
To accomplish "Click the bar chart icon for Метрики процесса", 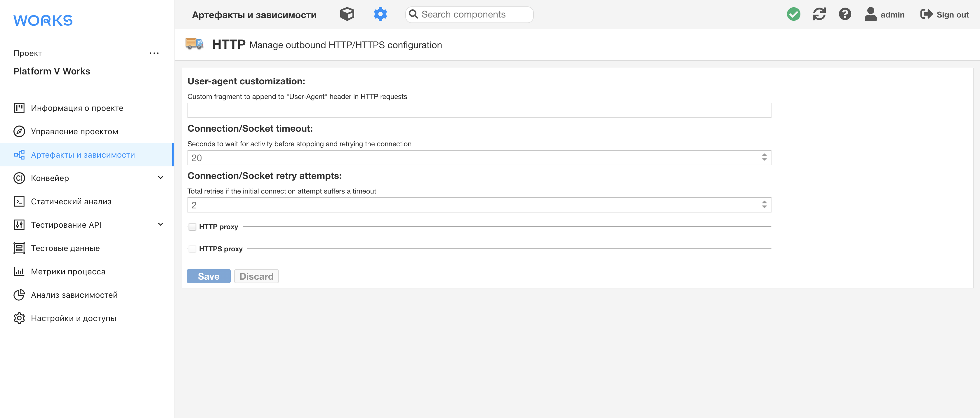I will coord(19,271).
